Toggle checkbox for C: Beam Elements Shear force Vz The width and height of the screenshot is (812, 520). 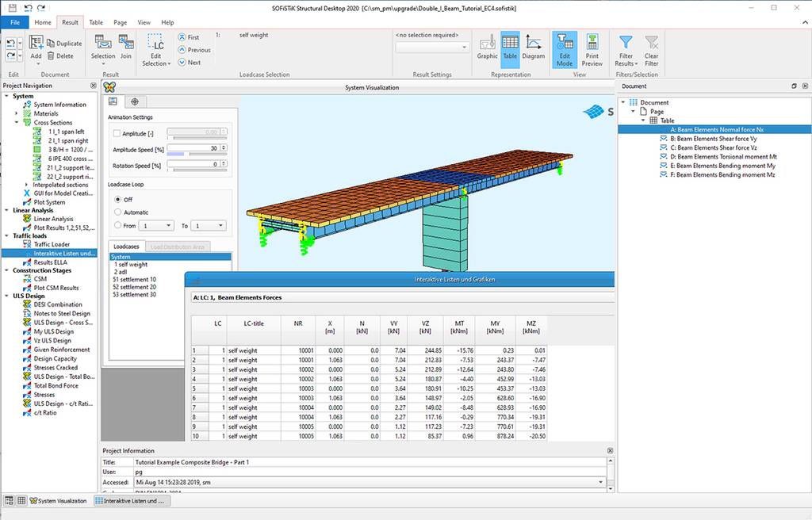coord(664,147)
